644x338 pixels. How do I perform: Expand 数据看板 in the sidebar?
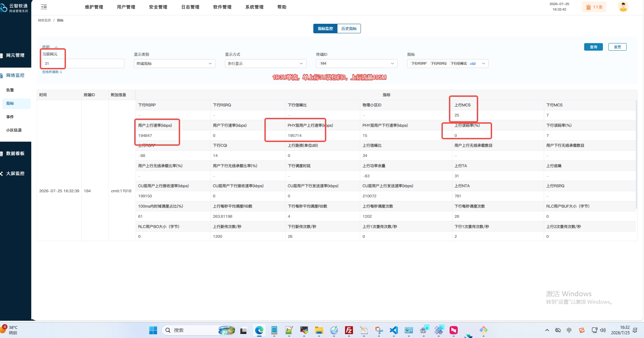[15, 154]
